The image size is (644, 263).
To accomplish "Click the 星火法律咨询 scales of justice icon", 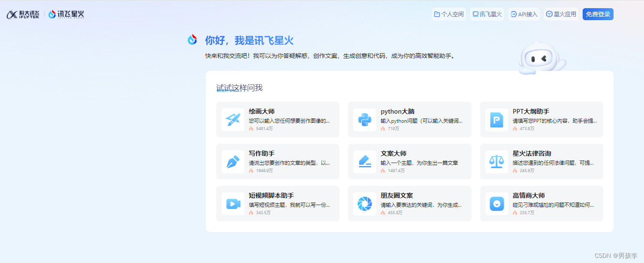I will (496, 162).
